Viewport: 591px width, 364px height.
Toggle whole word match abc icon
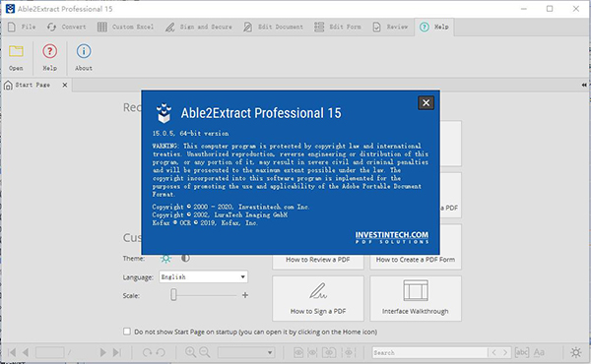[x=522, y=352]
